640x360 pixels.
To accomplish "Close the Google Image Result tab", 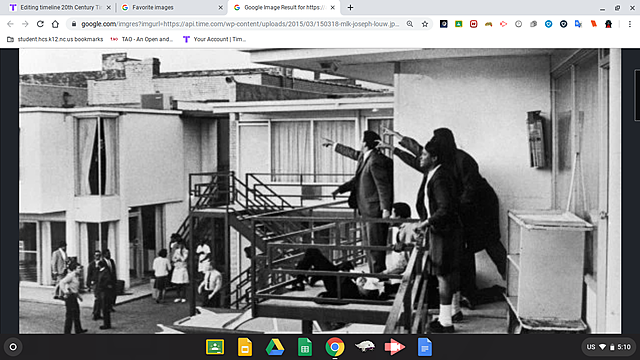I will click(x=333, y=7).
